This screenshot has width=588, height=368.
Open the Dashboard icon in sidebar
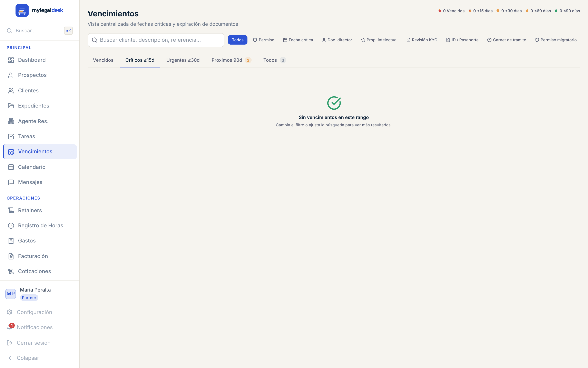tap(11, 60)
